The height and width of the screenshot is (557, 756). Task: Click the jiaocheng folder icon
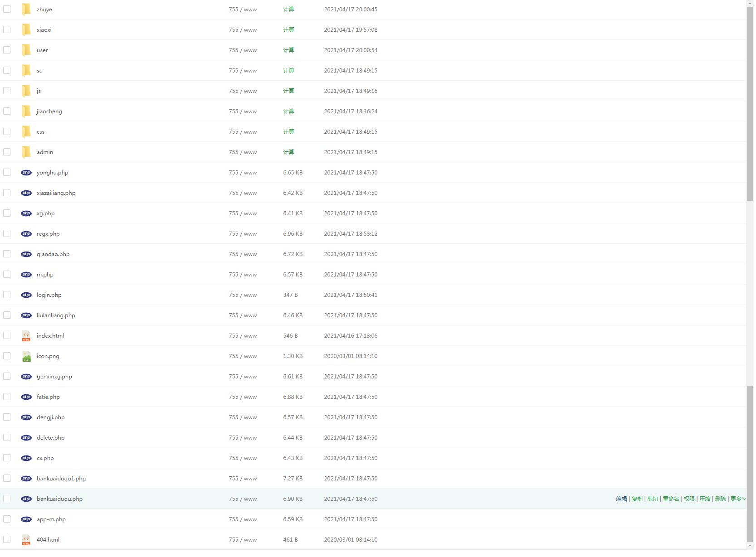coord(26,111)
